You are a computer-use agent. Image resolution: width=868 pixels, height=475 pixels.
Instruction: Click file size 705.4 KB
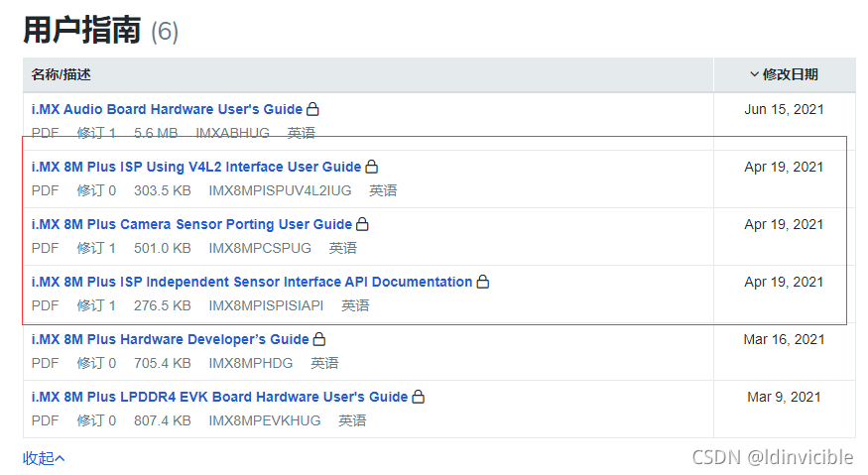(x=163, y=363)
